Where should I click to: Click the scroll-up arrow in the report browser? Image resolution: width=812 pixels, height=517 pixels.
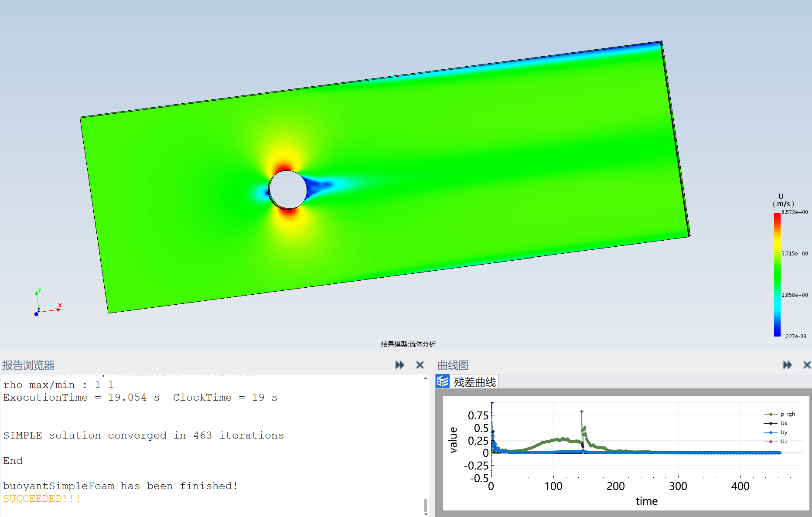point(426,378)
